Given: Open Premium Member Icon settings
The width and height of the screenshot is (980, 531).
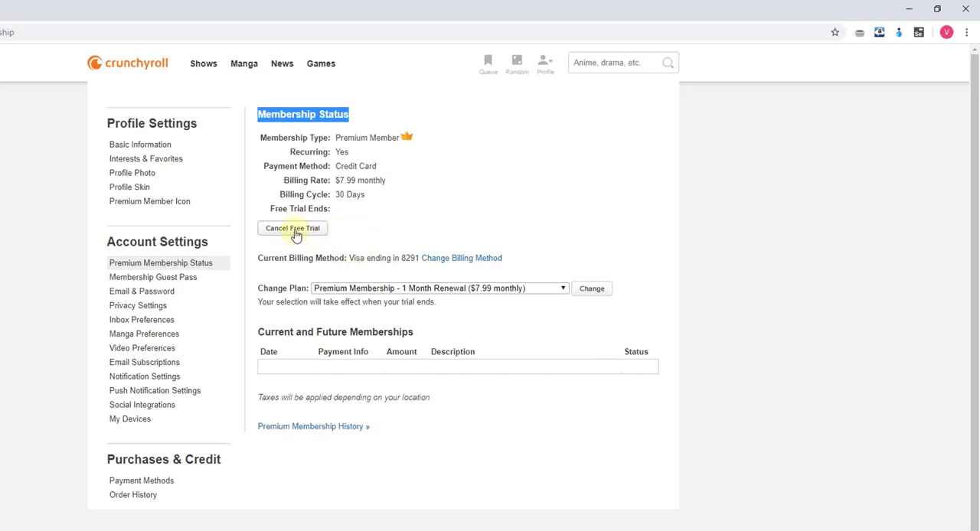Looking at the screenshot, I should click(x=150, y=201).
